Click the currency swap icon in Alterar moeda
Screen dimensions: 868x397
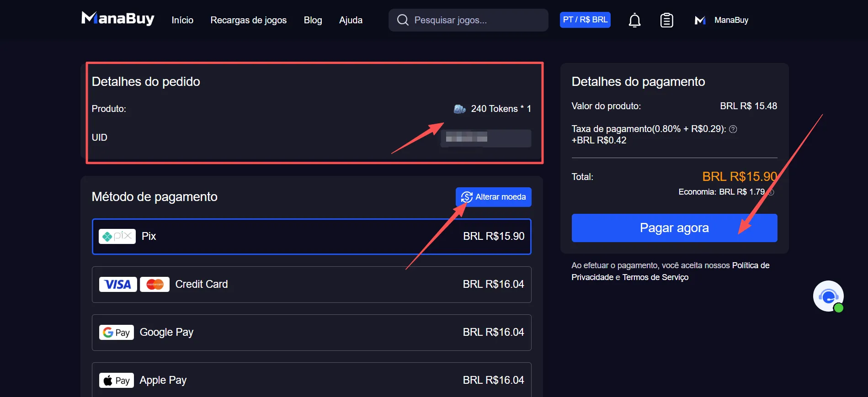click(x=467, y=197)
